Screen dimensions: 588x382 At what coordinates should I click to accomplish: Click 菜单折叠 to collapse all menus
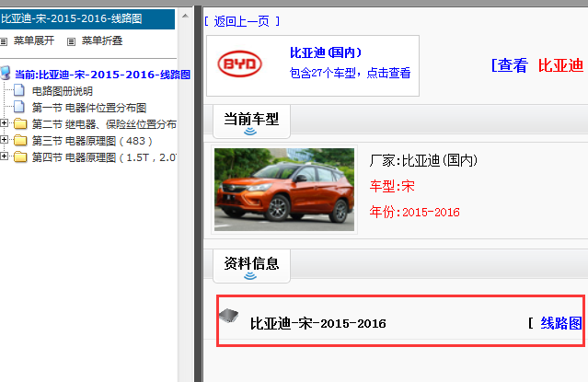tap(102, 41)
